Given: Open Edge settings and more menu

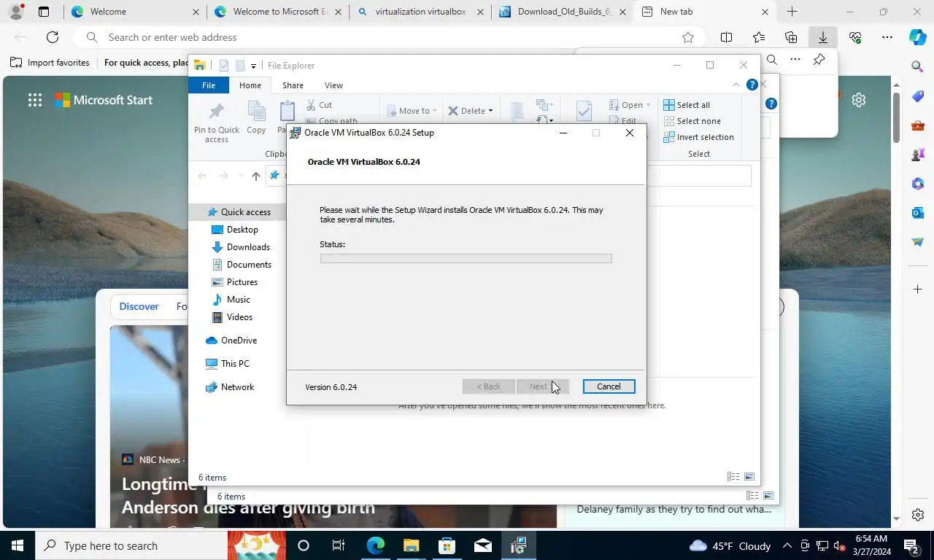Looking at the screenshot, I should point(887,37).
